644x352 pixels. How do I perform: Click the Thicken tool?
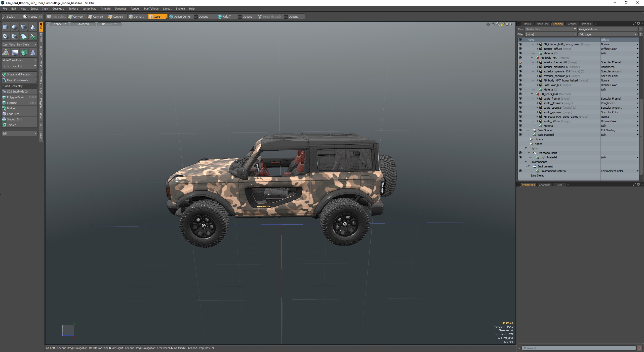[19, 125]
